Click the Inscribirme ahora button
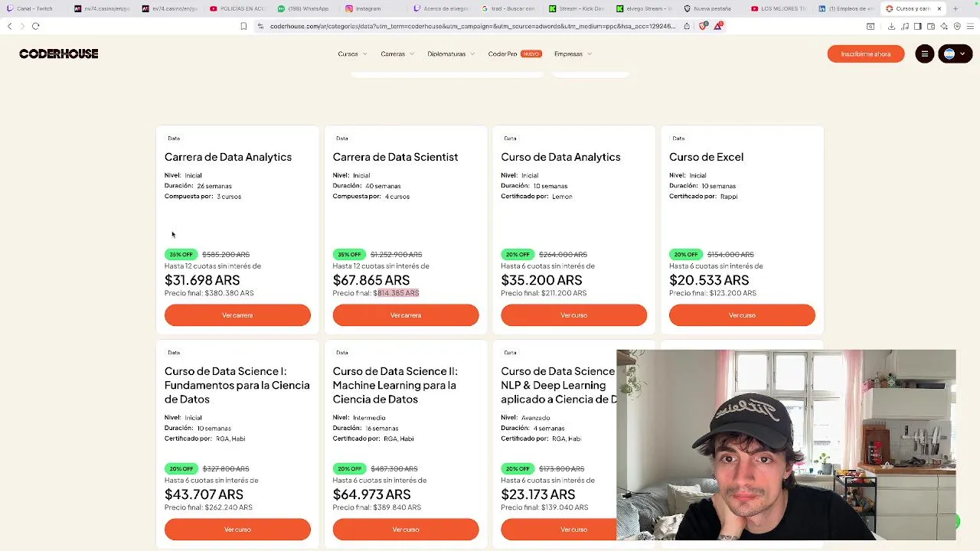Viewport: 980px width, 551px height. (x=865, y=54)
